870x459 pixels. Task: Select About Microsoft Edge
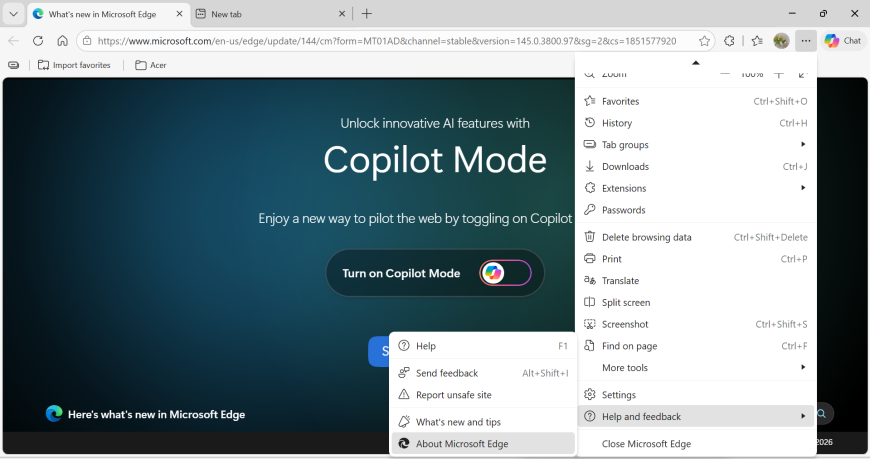pyautogui.click(x=462, y=444)
